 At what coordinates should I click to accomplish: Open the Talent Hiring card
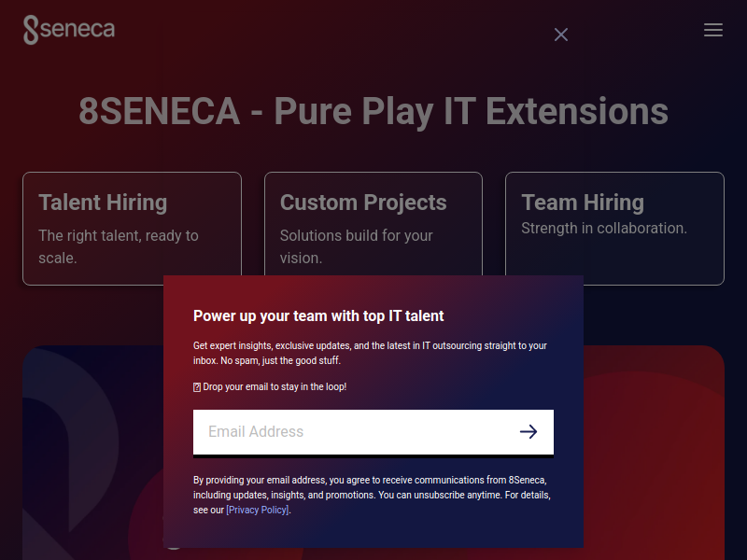132,229
